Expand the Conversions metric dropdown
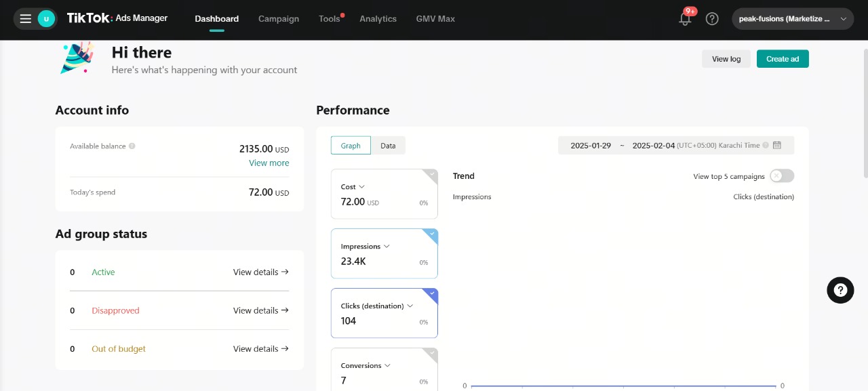868x391 pixels. tap(387, 366)
